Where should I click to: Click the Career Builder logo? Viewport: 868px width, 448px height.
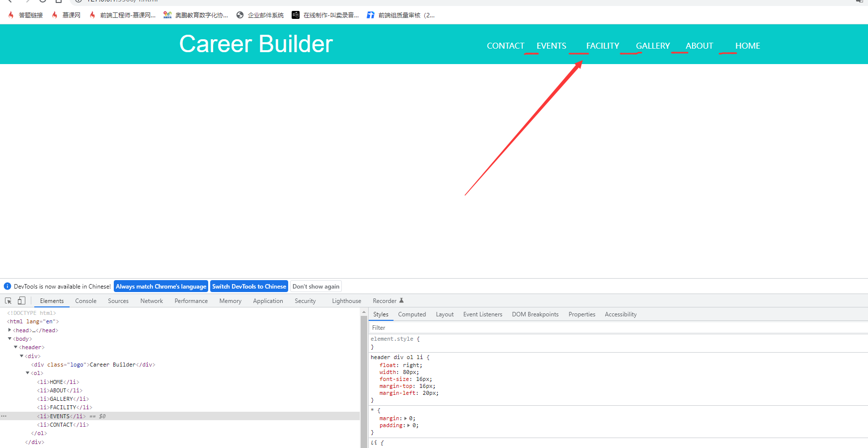(256, 44)
